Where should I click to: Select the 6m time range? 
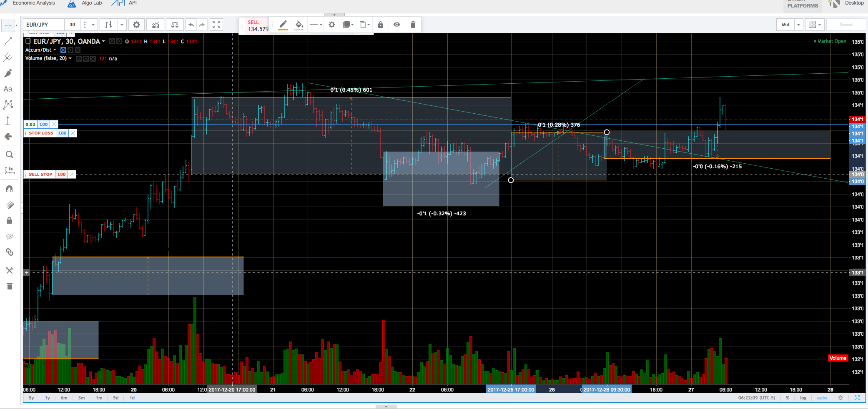[x=64, y=398]
